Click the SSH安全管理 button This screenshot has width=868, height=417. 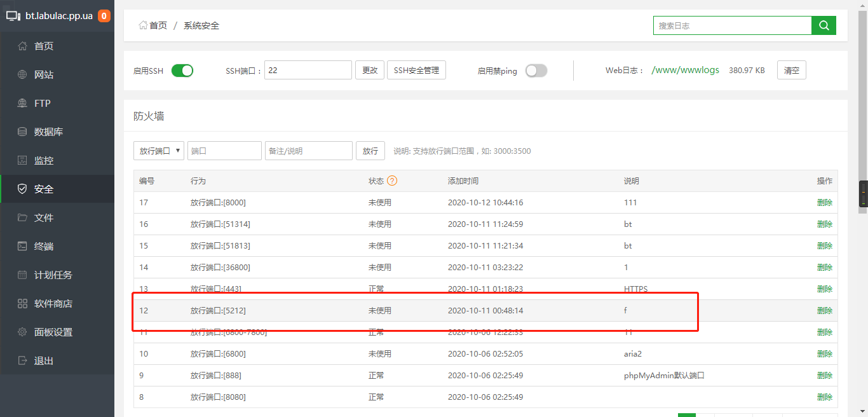[x=416, y=70]
